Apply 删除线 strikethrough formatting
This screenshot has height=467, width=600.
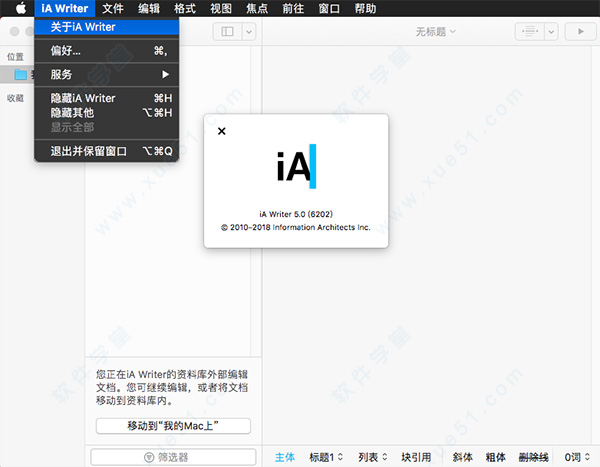tap(533, 457)
